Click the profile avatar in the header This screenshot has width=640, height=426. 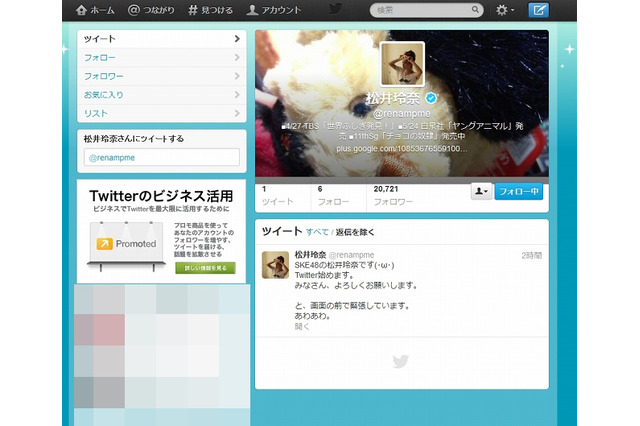pos(402,64)
